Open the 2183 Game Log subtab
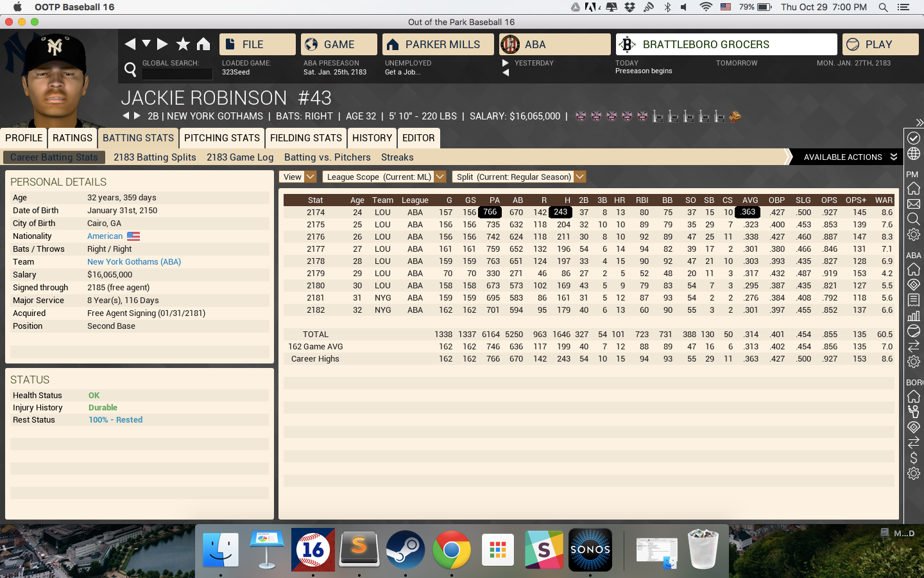Image resolution: width=924 pixels, height=578 pixels. click(x=240, y=157)
